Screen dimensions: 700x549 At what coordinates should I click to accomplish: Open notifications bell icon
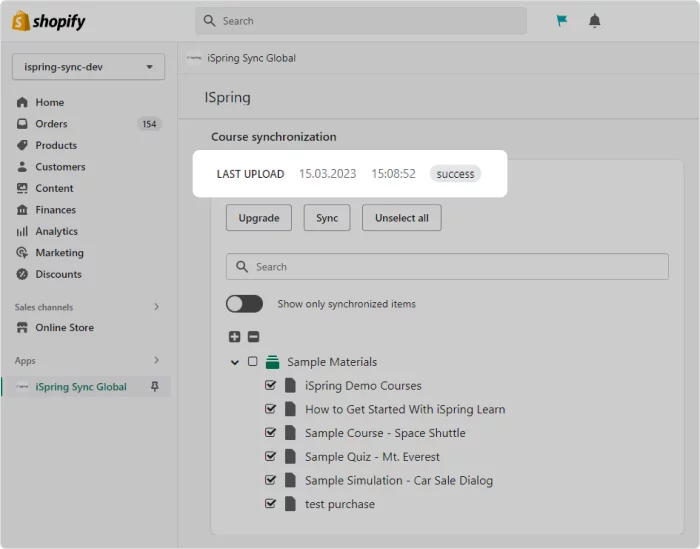(x=594, y=21)
